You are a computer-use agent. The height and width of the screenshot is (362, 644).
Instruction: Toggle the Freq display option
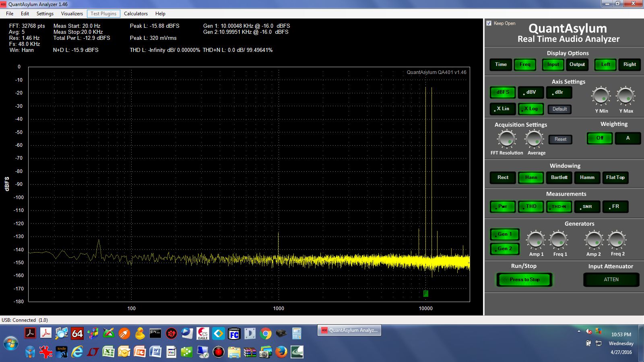tap(525, 64)
